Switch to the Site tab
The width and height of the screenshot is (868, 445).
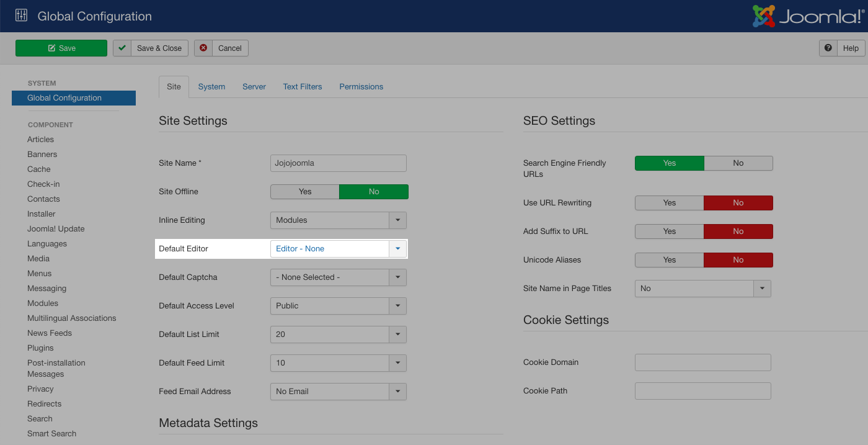point(174,87)
